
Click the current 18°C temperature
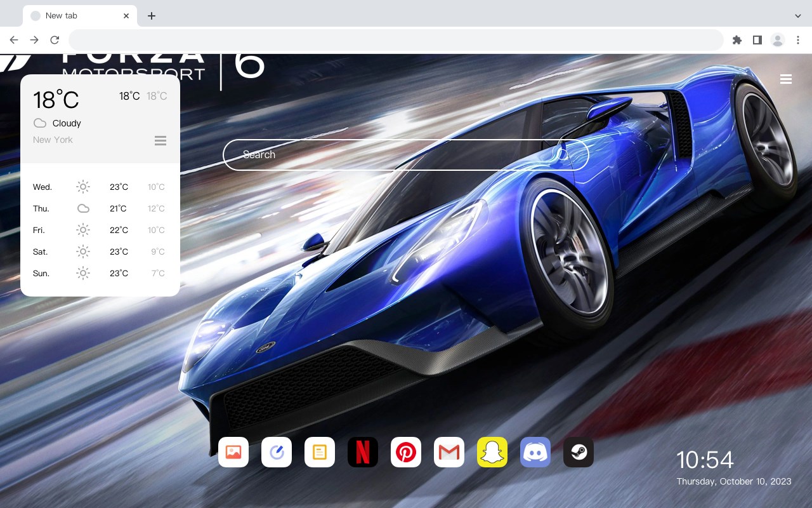[56, 100]
